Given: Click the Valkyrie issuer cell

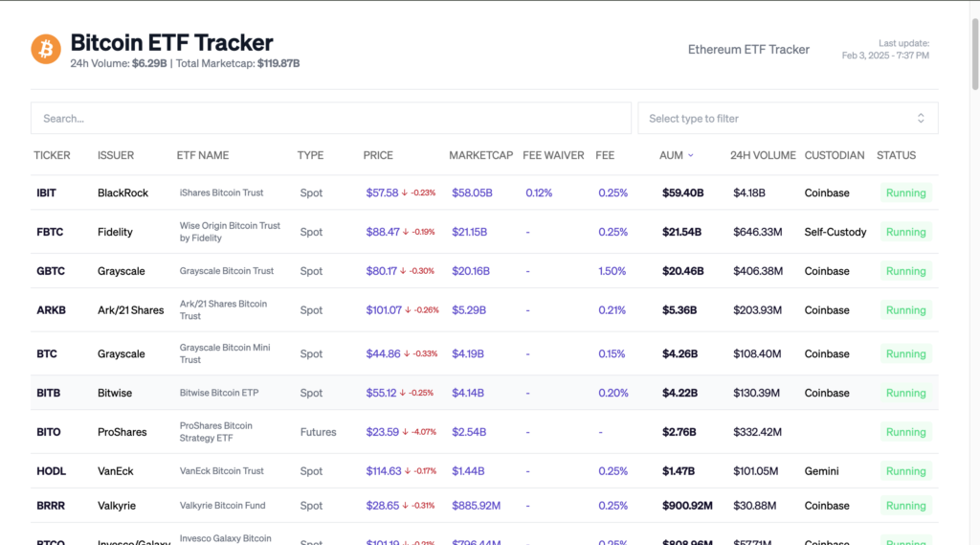Looking at the screenshot, I should coord(116,506).
